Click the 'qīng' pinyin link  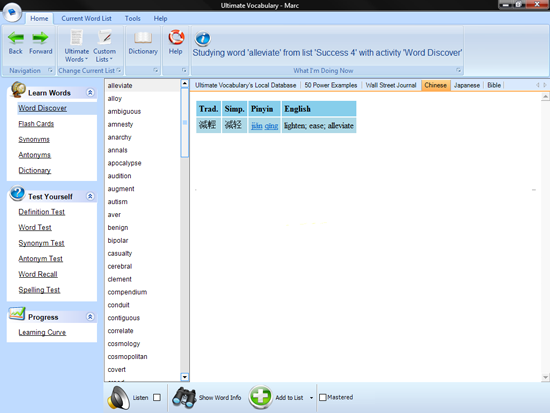(271, 126)
